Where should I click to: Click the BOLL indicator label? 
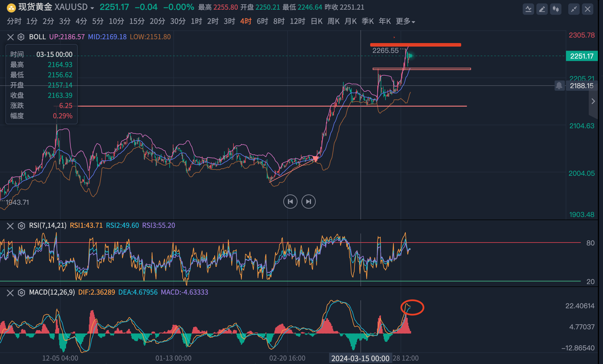pyautogui.click(x=37, y=37)
